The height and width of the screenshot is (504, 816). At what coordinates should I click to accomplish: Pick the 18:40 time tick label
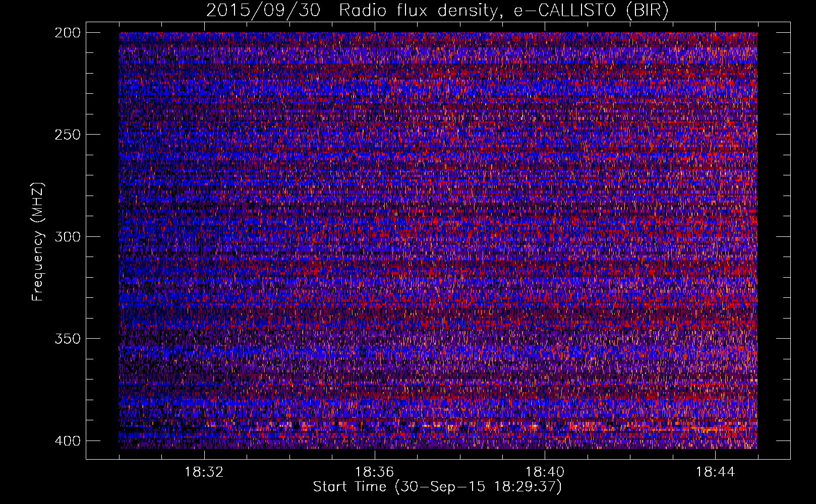coord(545,472)
